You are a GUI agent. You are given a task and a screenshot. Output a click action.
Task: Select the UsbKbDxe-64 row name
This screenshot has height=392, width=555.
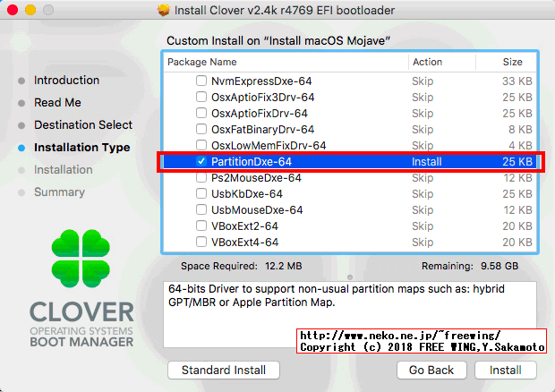247,194
